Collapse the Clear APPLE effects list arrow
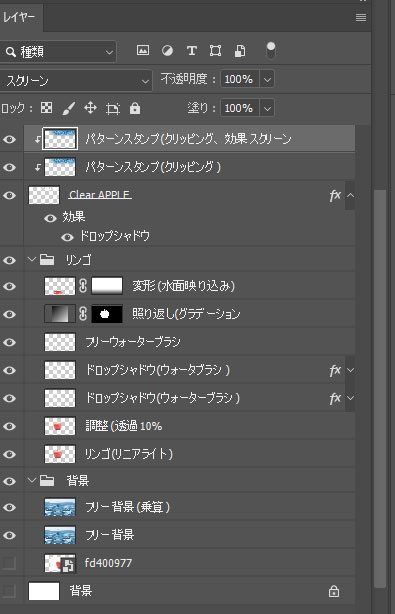 350,195
